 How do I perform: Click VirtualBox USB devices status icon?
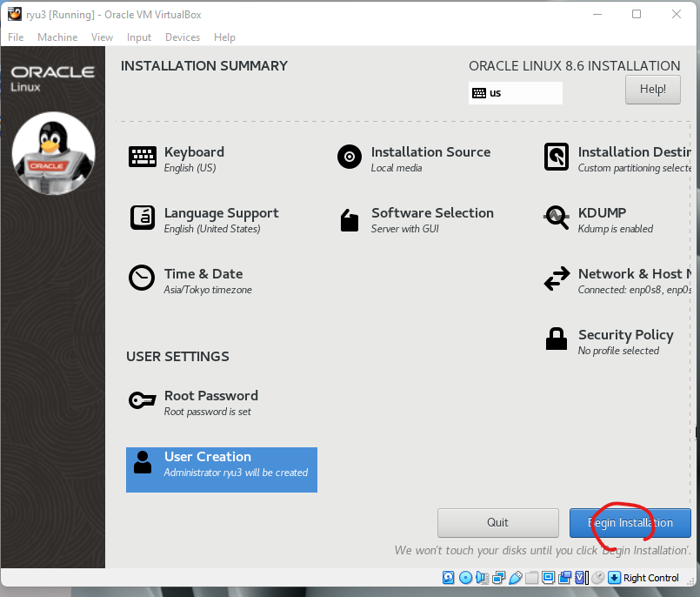515,577
